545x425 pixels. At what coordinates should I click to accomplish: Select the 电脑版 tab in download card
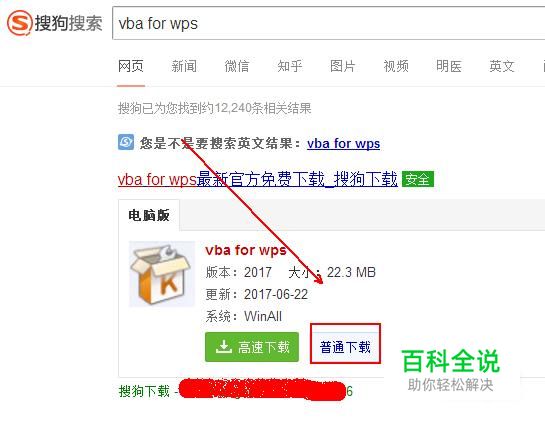pyautogui.click(x=149, y=215)
